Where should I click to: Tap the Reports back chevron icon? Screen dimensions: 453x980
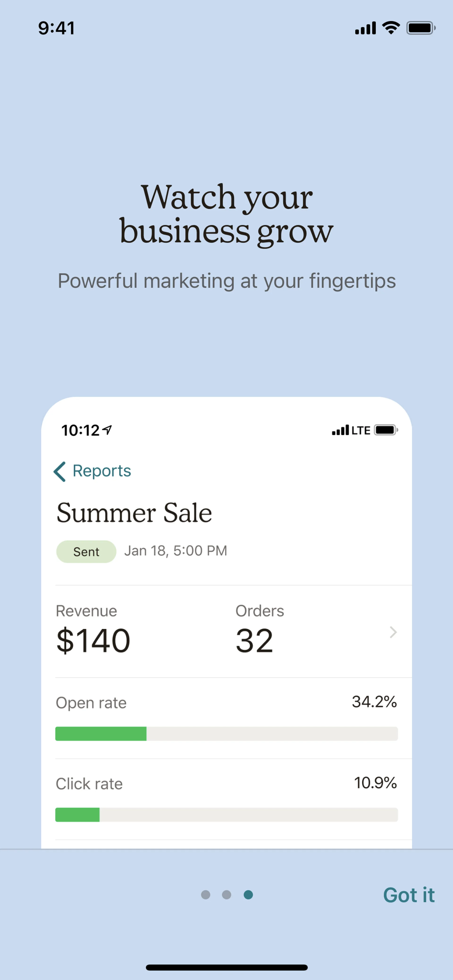[60, 472]
